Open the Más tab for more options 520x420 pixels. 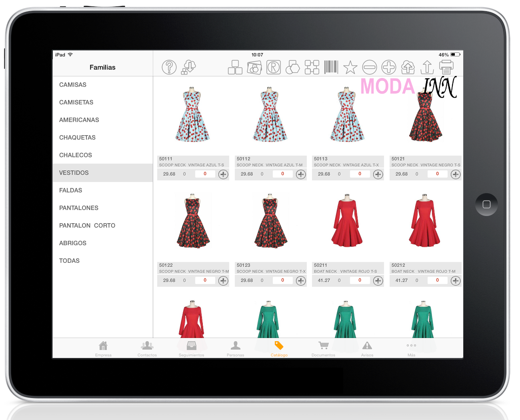(x=411, y=348)
